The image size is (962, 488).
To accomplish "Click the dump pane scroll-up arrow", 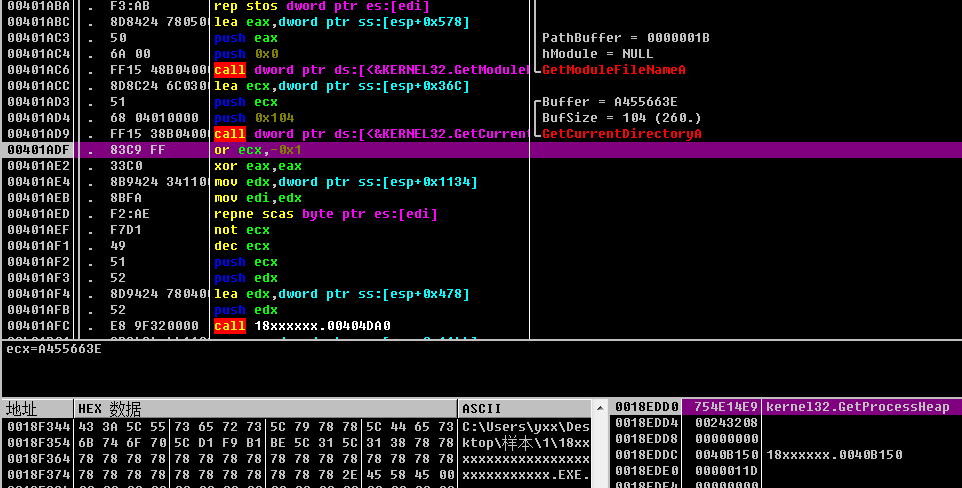I will (600, 408).
